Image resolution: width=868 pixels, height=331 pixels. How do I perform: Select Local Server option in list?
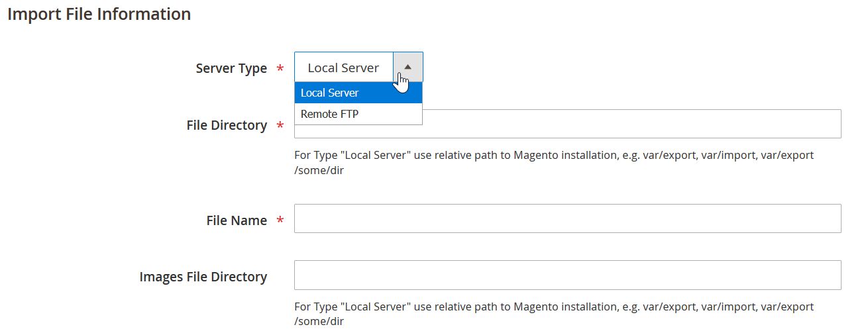tap(358, 93)
